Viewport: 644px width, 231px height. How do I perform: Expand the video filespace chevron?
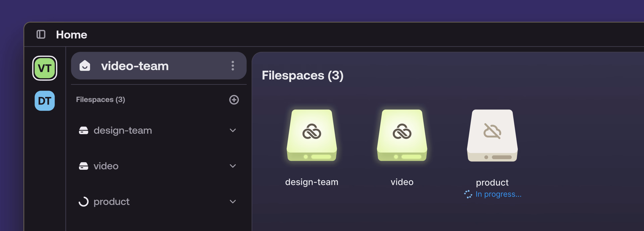(233, 166)
